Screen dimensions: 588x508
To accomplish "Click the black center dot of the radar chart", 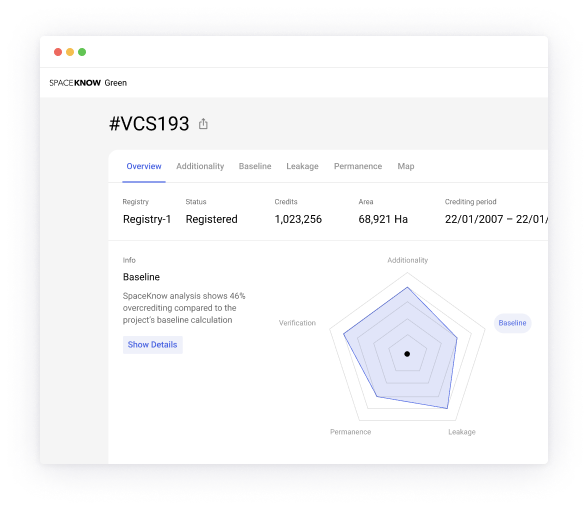I will click(x=407, y=354).
